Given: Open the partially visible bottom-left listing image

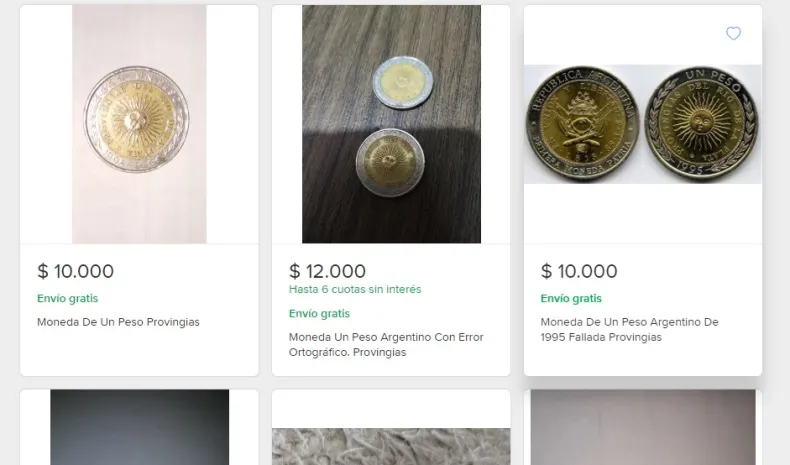Looking at the screenshot, I should coord(139,428).
